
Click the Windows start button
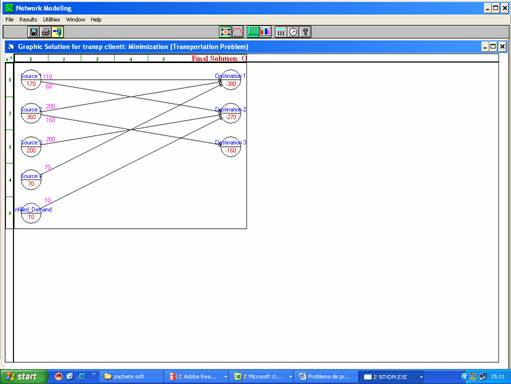tap(23, 377)
